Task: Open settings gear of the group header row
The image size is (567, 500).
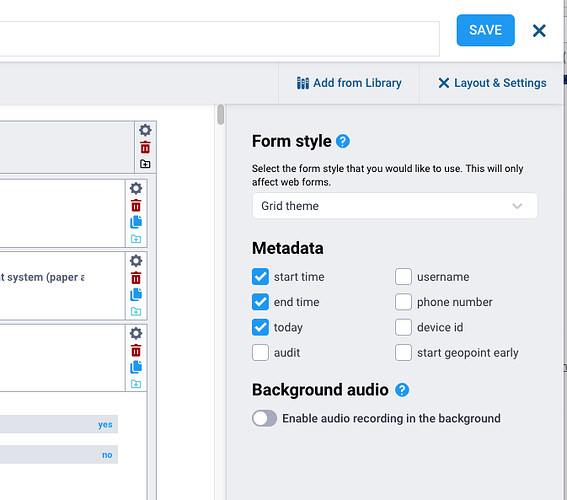Action: pos(145,130)
